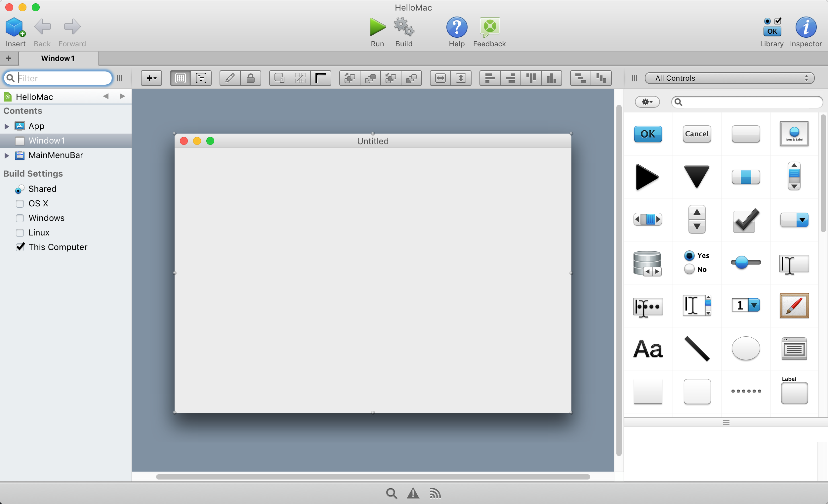Expand the App tree item

[x=6, y=125]
